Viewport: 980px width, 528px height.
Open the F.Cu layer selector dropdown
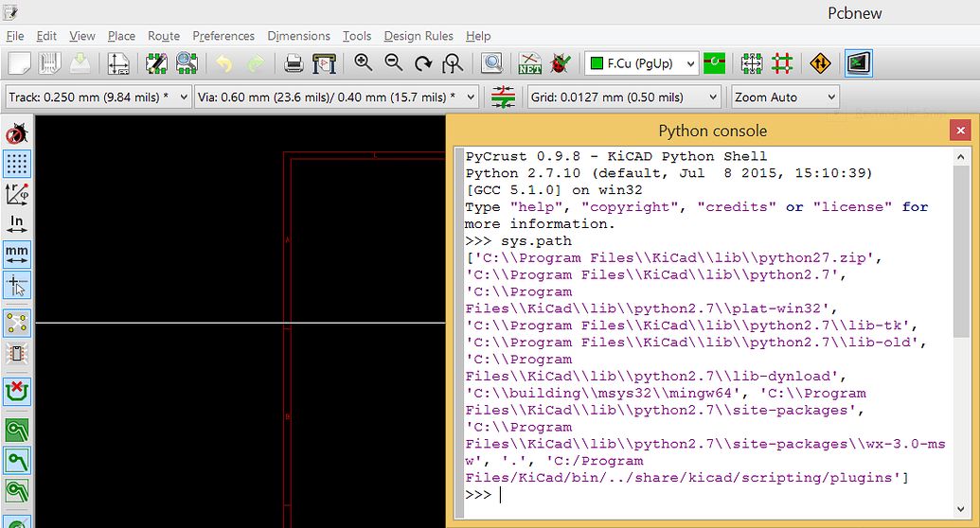[x=642, y=63]
